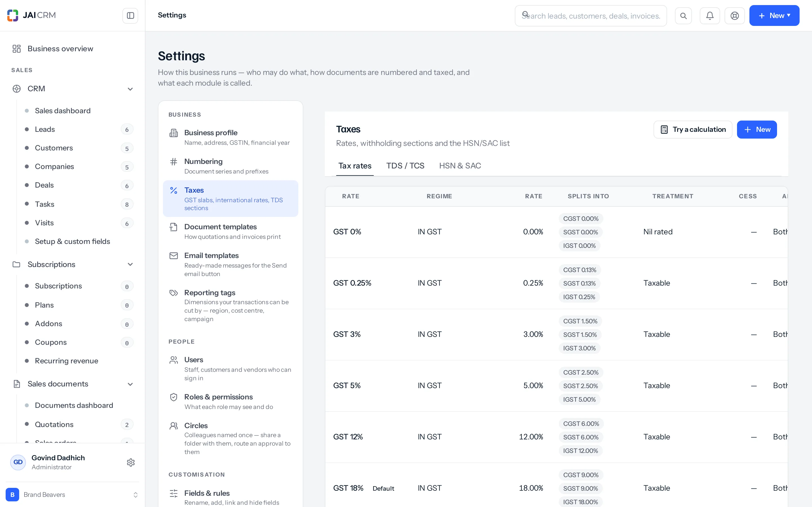
Task: Click the search magnifier button
Action: pyautogui.click(x=683, y=15)
